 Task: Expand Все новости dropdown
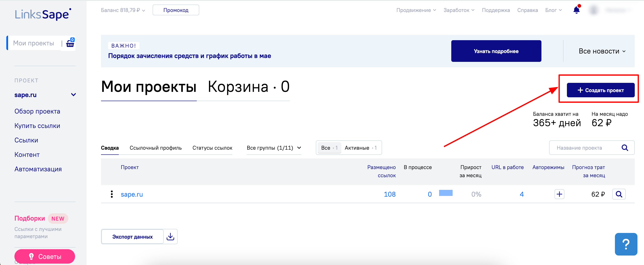point(602,51)
